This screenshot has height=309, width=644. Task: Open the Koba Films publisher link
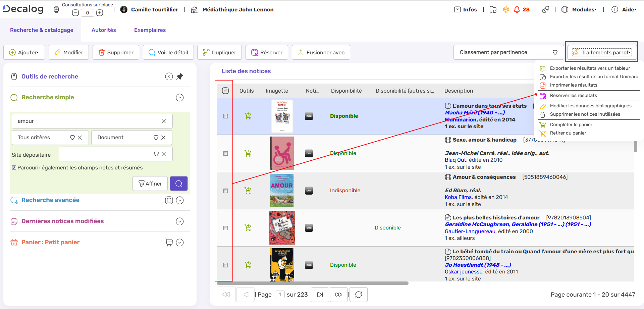pyautogui.click(x=458, y=197)
